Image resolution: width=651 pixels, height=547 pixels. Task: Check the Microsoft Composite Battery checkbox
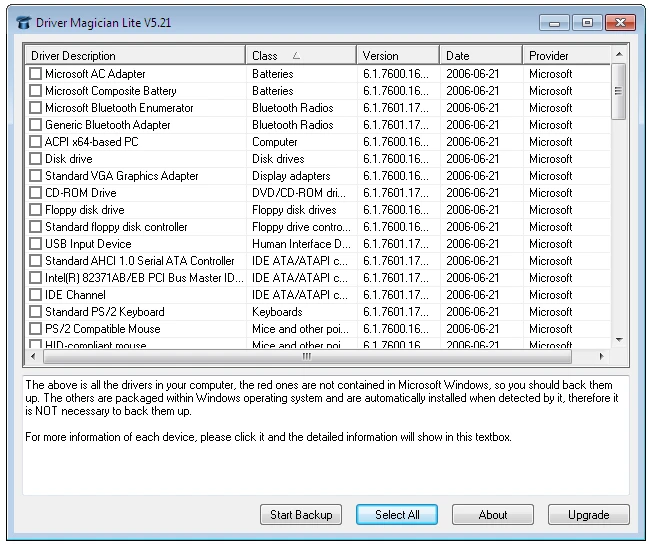click(36, 91)
